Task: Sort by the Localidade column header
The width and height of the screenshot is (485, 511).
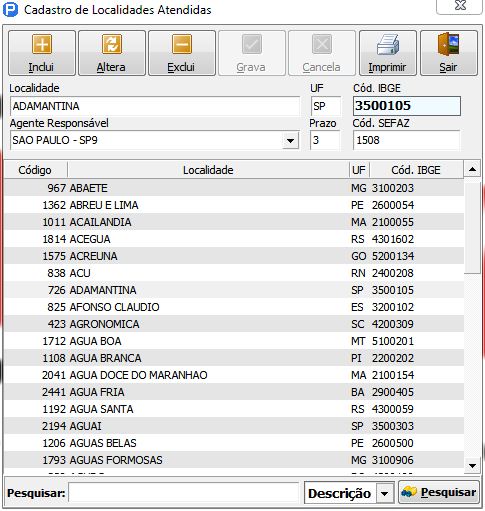Action: pos(208,170)
